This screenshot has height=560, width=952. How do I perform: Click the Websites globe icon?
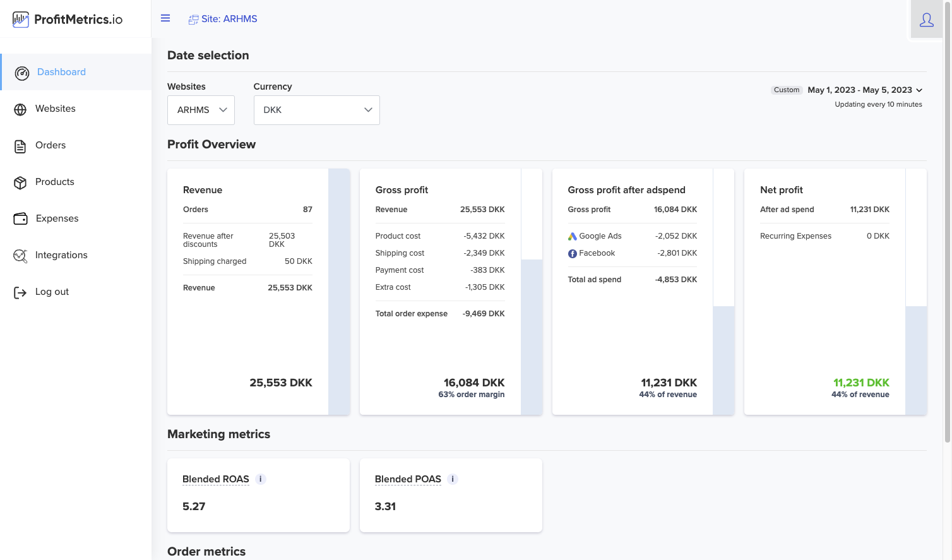tap(20, 110)
